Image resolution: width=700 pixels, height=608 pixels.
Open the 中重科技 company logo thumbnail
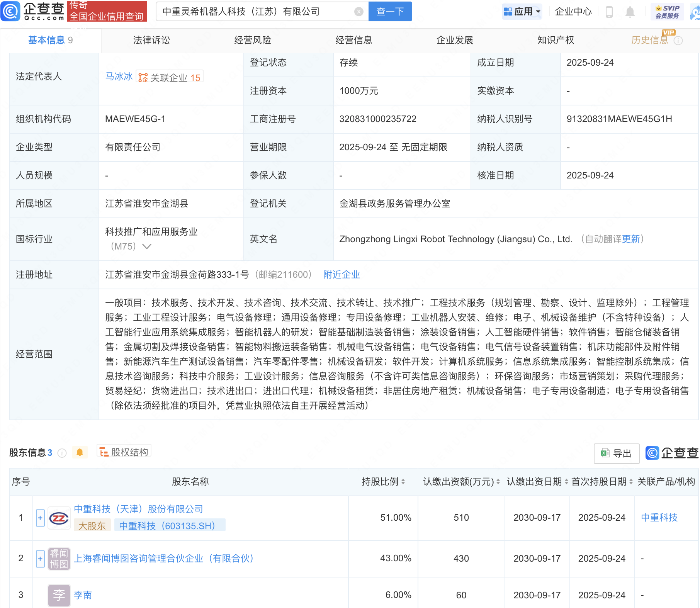coord(59,518)
